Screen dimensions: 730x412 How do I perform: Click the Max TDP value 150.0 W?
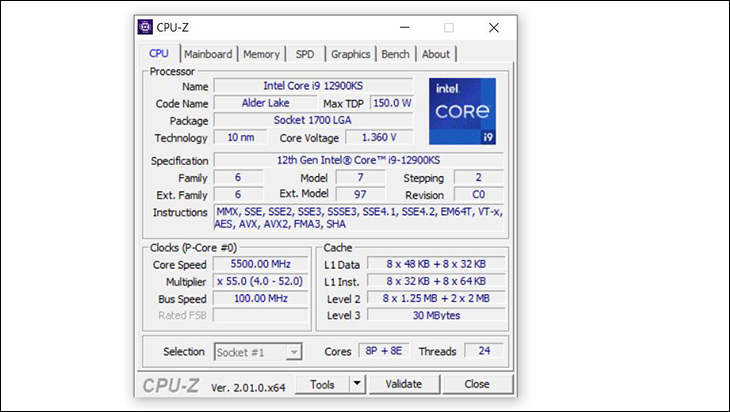(x=392, y=103)
